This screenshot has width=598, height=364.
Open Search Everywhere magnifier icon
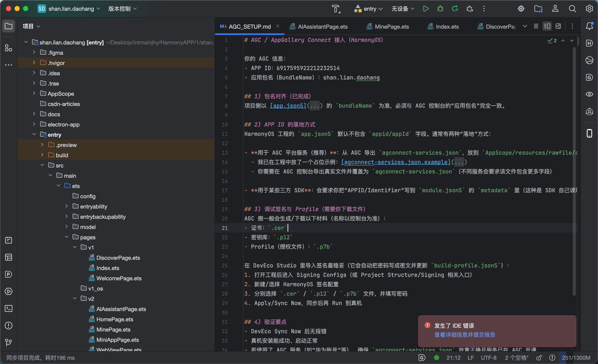(x=572, y=9)
